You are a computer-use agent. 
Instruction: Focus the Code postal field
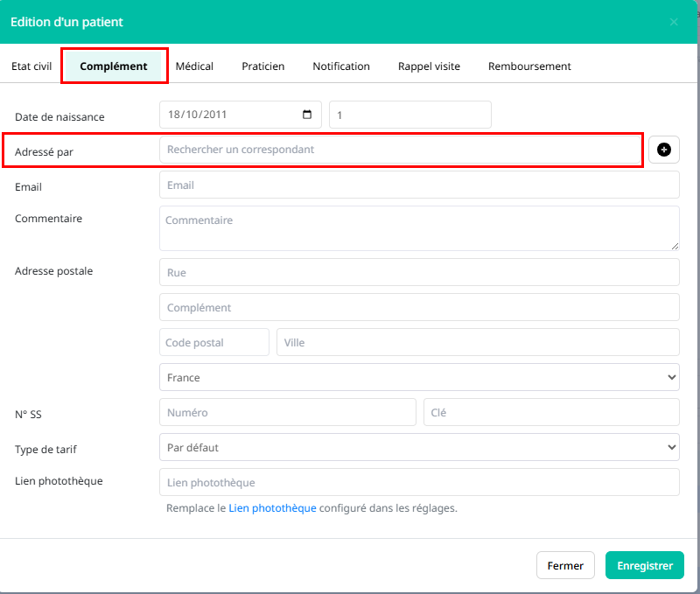point(214,342)
